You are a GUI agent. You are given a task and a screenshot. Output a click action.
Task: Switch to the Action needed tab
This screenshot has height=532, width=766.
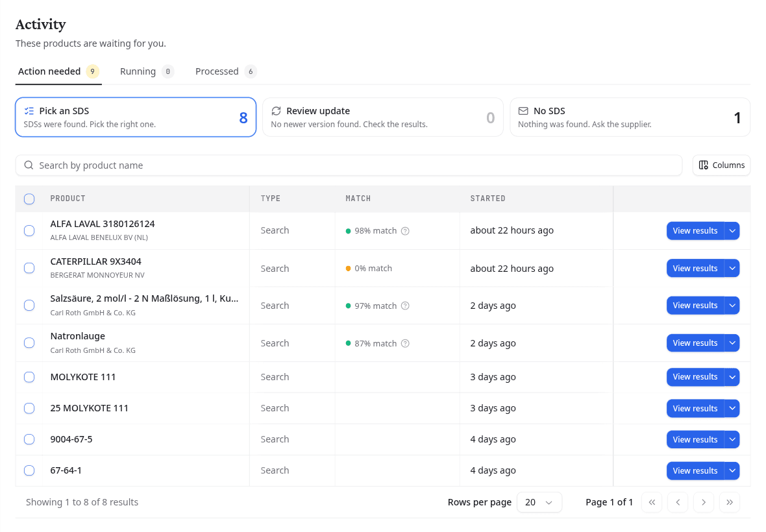coord(58,72)
